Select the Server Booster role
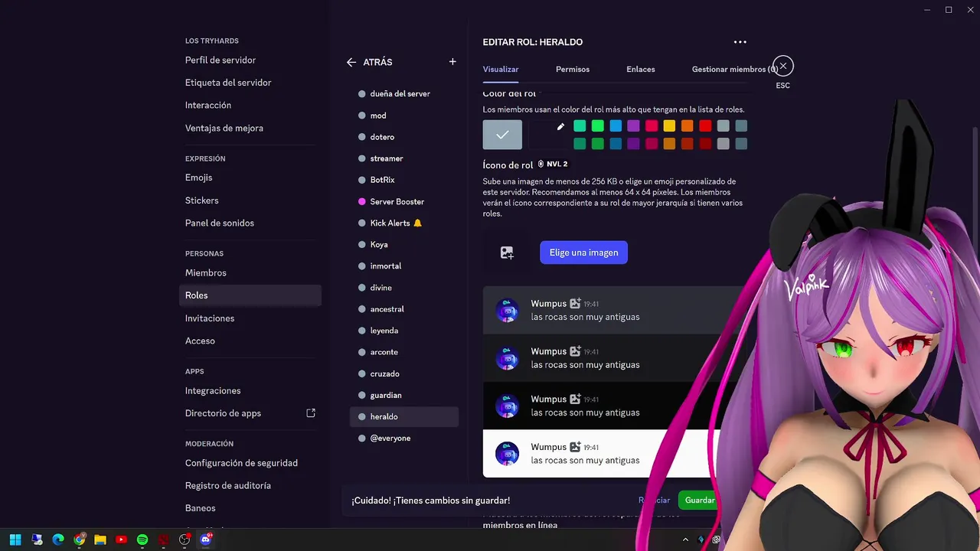This screenshot has width=980, height=551. point(404,201)
